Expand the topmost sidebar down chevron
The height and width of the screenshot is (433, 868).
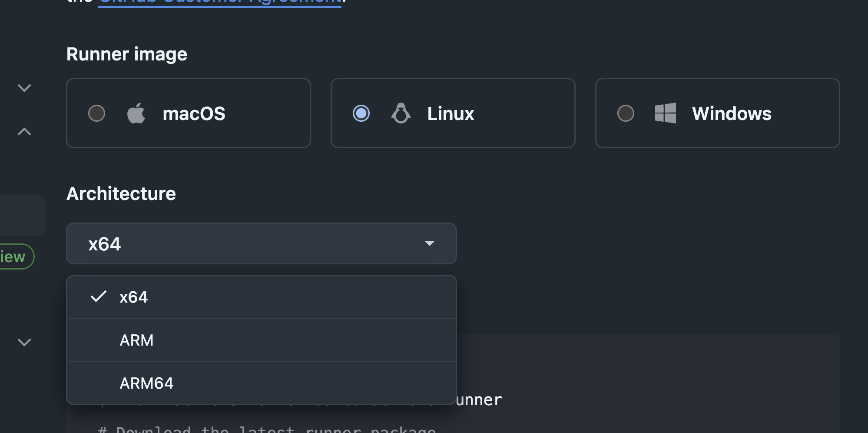(24, 88)
